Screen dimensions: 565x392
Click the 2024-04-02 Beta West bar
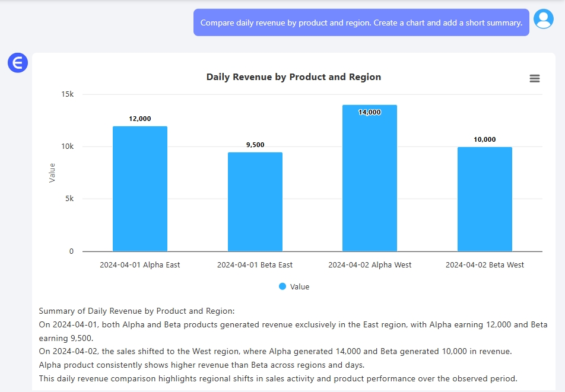point(485,199)
